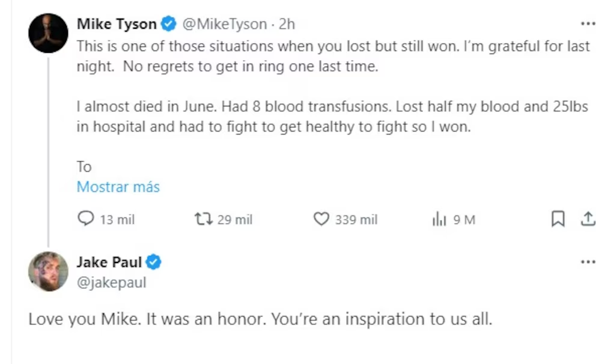
Task: Open the view analytics bar-chart icon
Action: click(439, 220)
